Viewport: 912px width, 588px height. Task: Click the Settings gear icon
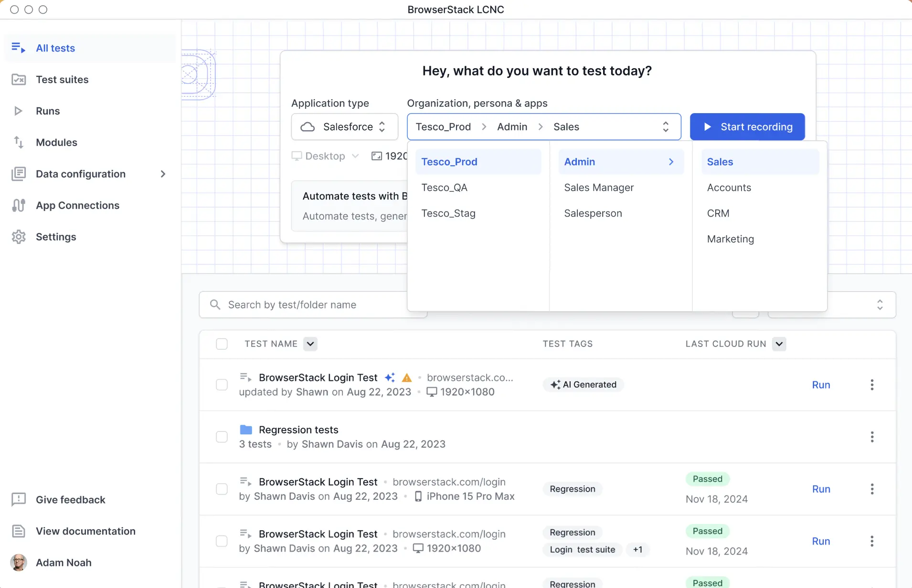[x=19, y=237]
